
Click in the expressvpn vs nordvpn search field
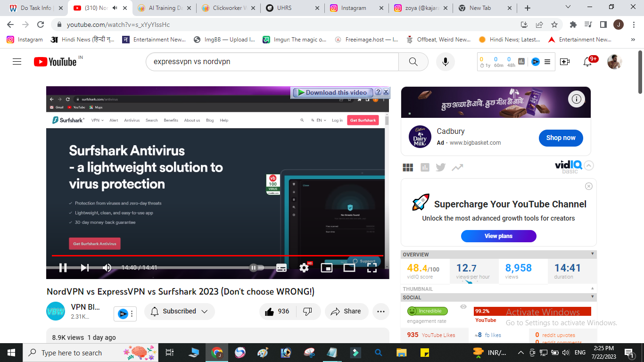pyautogui.click(x=272, y=62)
